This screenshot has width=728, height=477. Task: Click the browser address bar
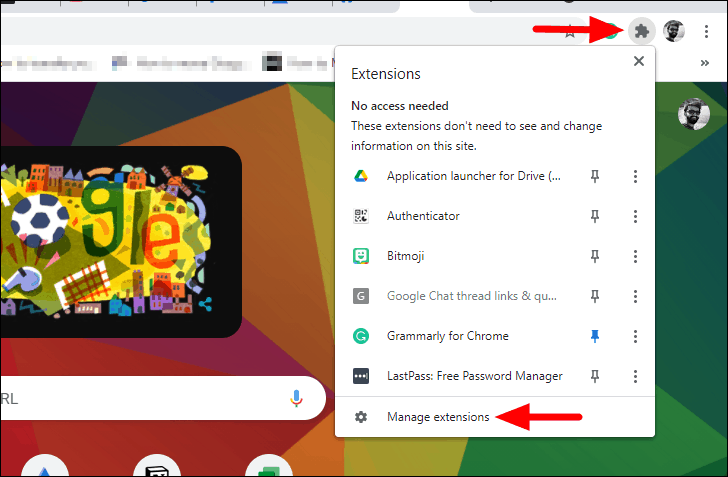pyautogui.click(x=292, y=32)
